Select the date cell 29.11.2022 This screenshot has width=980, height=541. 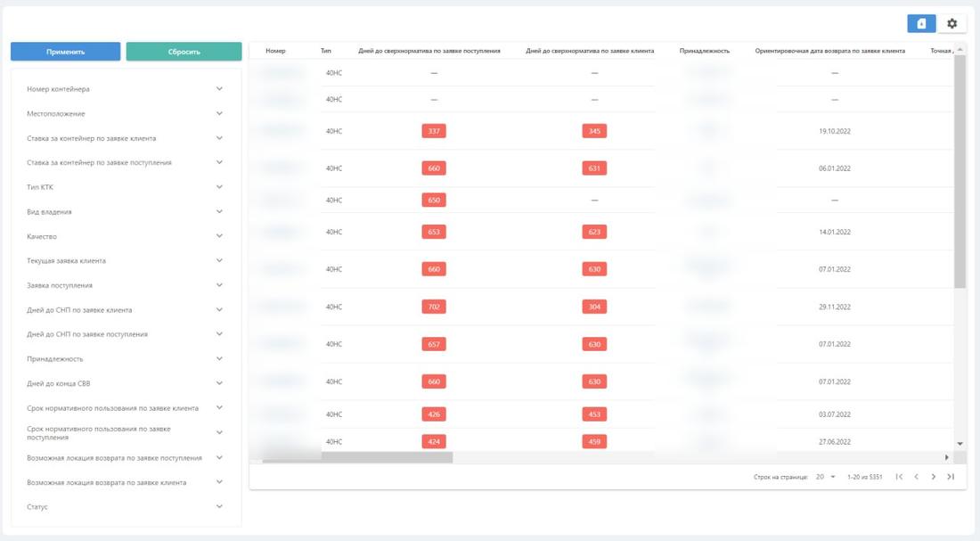pos(835,307)
